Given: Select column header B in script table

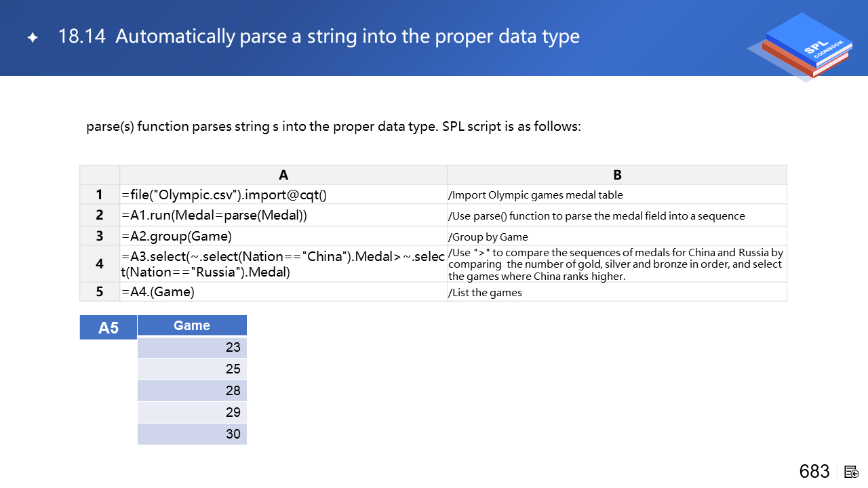Looking at the screenshot, I should pos(617,175).
